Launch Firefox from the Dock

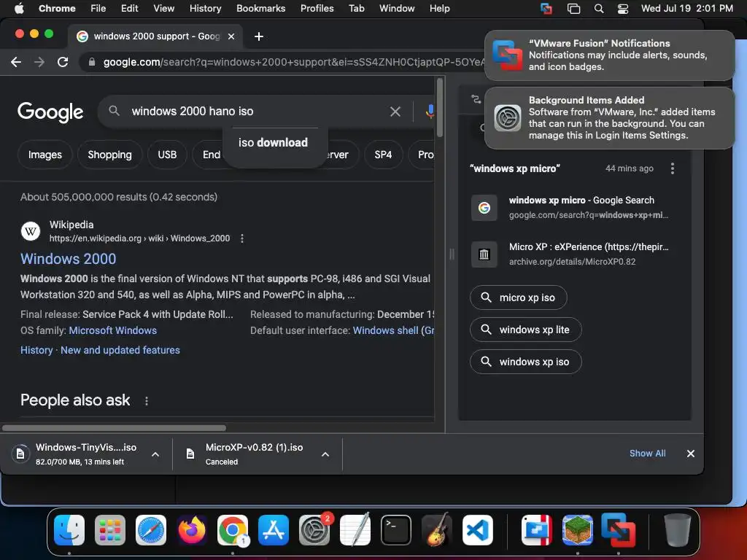click(x=192, y=529)
